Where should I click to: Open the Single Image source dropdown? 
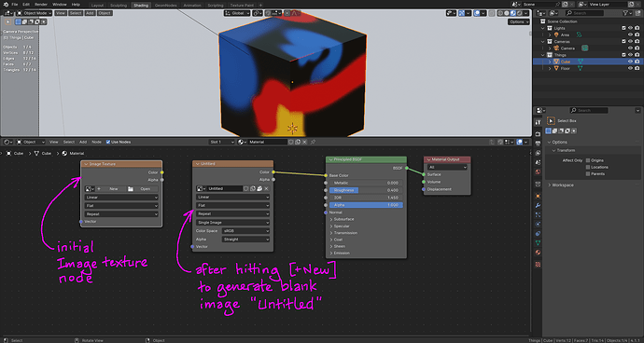coord(233,223)
